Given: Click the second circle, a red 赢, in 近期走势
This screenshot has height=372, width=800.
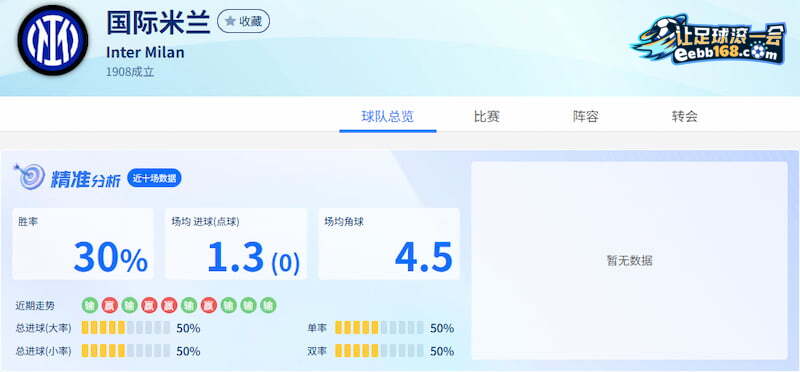Looking at the screenshot, I should [109, 306].
